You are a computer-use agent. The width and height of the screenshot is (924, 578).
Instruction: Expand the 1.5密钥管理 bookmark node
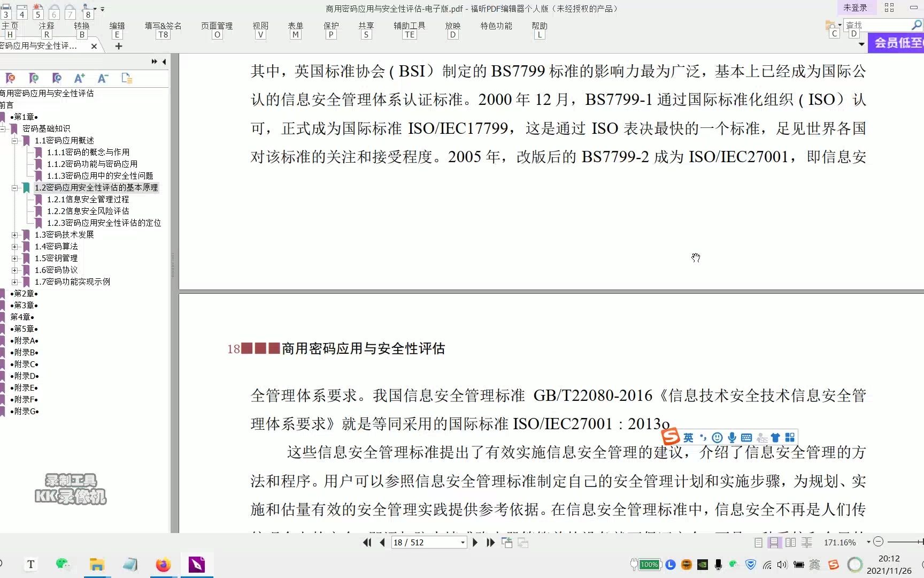(15, 258)
